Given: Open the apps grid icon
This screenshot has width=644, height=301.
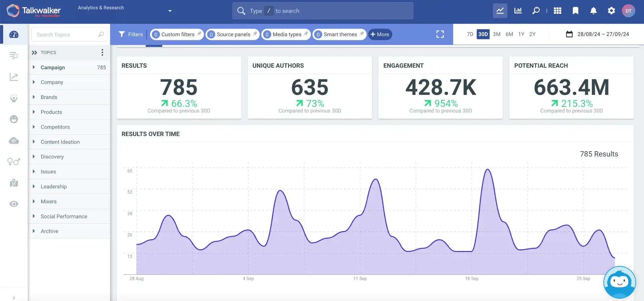Looking at the screenshot, I should 558,11.
